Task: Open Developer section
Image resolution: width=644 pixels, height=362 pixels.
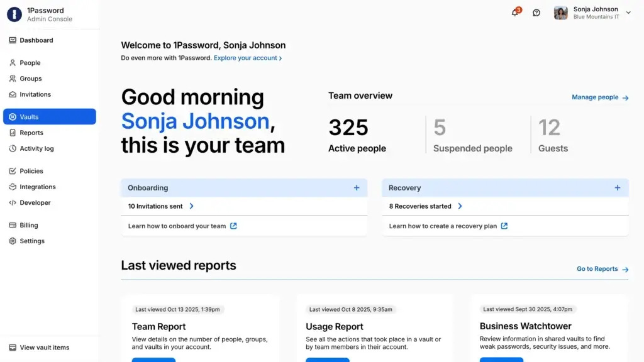Action: tap(49, 203)
